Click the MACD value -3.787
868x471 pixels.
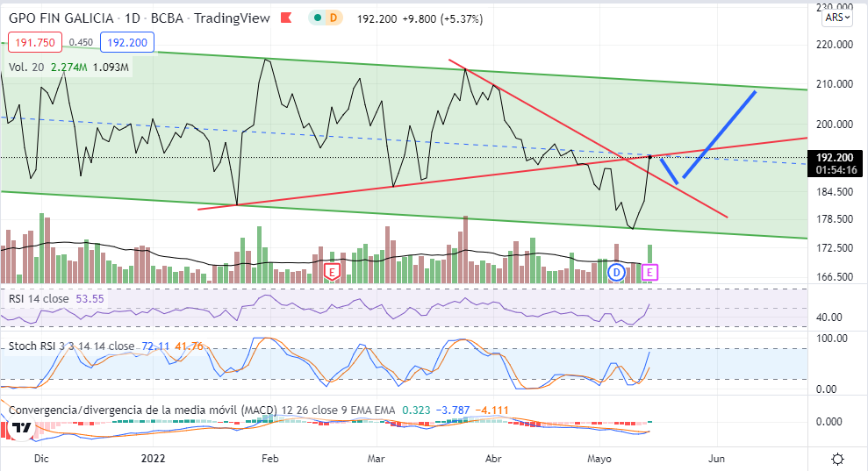click(x=453, y=410)
